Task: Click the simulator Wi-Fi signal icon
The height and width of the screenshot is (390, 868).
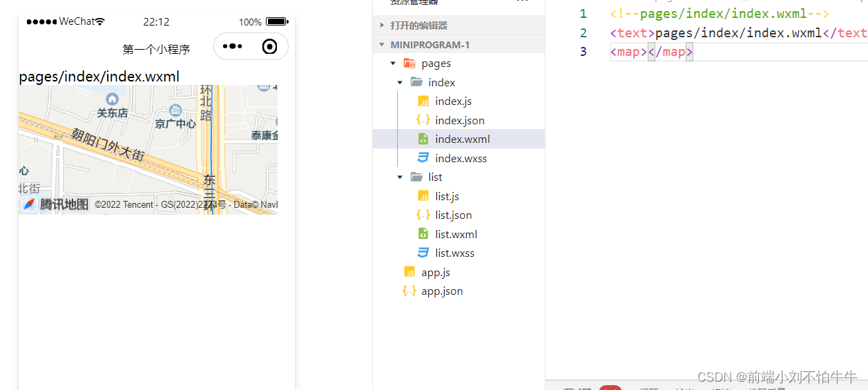Action: (100, 21)
